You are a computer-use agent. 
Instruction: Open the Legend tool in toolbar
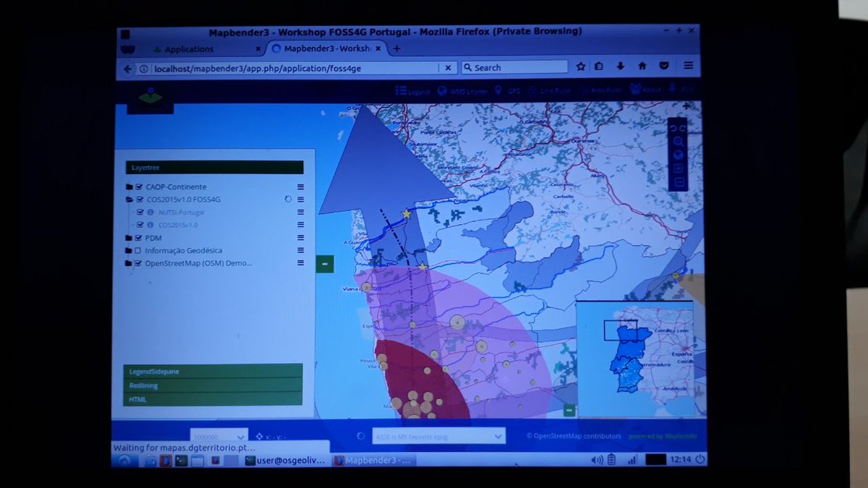point(412,91)
